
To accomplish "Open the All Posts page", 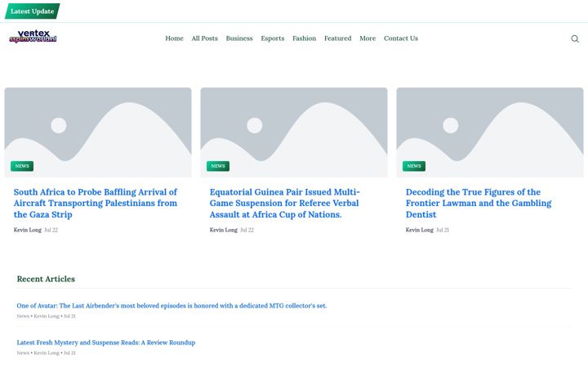I will click(x=204, y=38).
